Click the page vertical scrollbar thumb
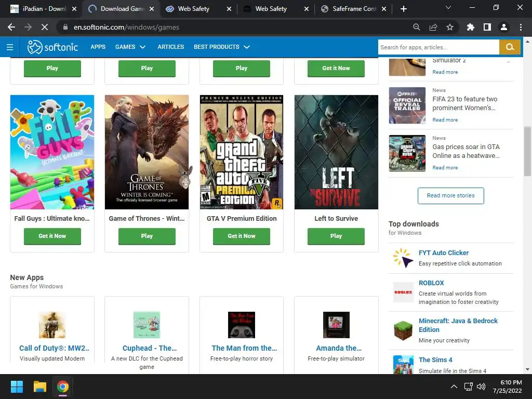The image size is (532, 399). pyautogui.click(x=527, y=151)
